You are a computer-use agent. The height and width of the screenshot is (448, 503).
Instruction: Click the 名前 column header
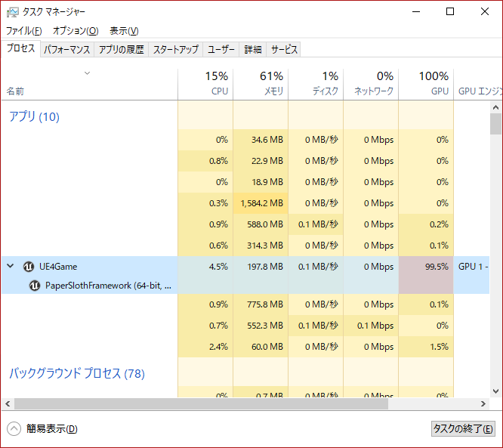point(90,84)
